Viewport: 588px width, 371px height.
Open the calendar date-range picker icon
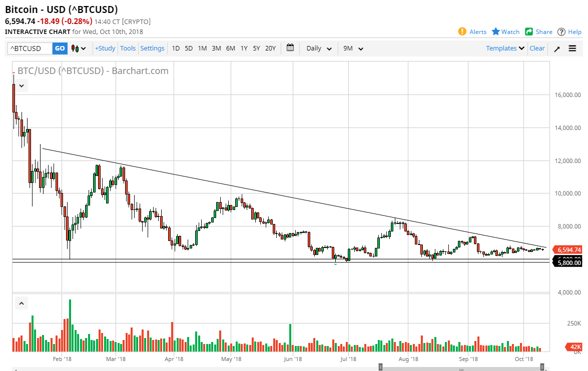(x=290, y=48)
